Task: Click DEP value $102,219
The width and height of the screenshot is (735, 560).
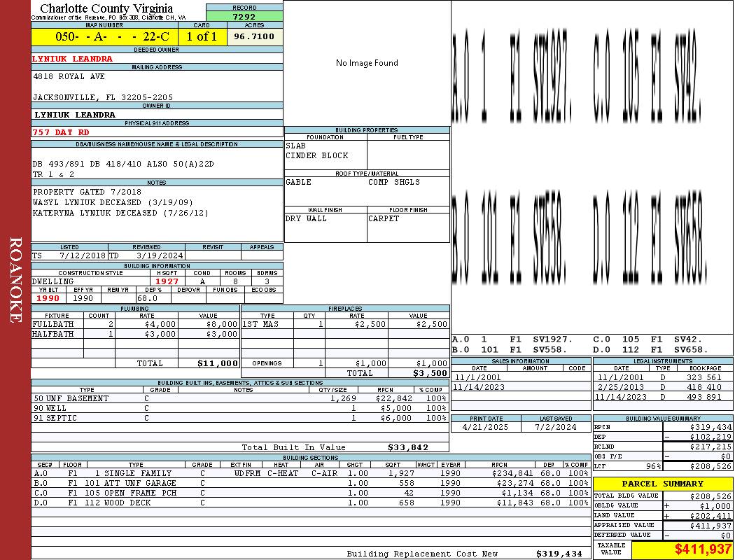Action: pos(710,437)
